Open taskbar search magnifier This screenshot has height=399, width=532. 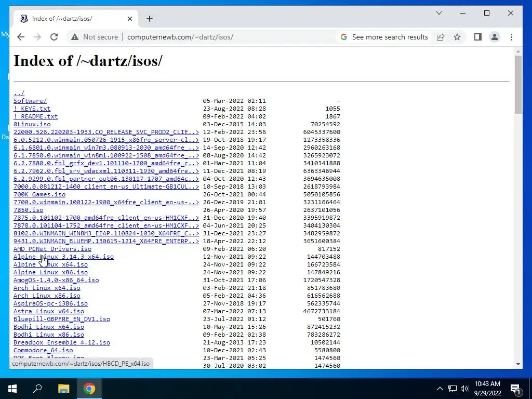(37, 389)
